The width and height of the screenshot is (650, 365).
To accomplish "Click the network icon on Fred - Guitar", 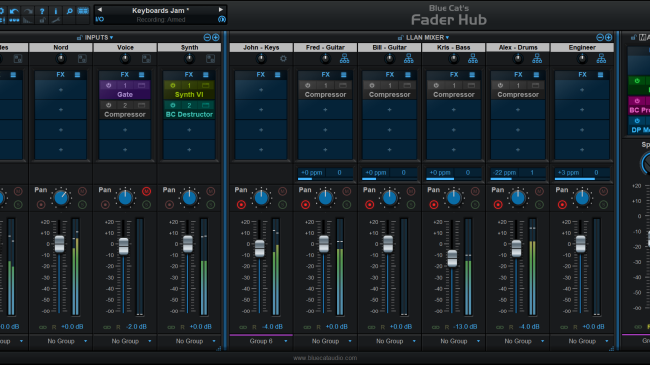I will coord(344,59).
